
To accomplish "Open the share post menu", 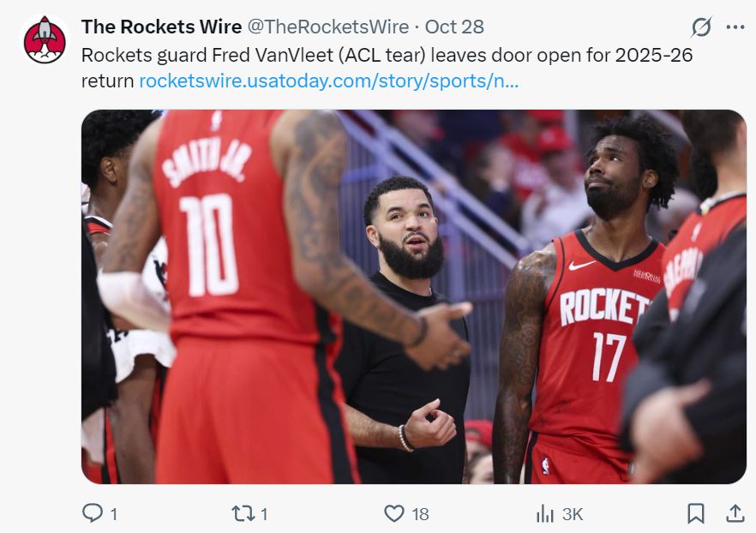I will click(735, 514).
